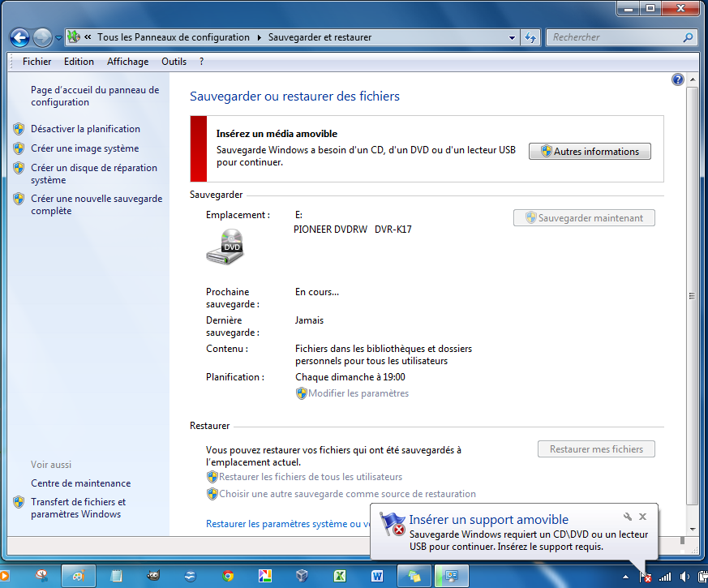Click Désactiver la planification link
708x588 pixels.
[85, 129]
